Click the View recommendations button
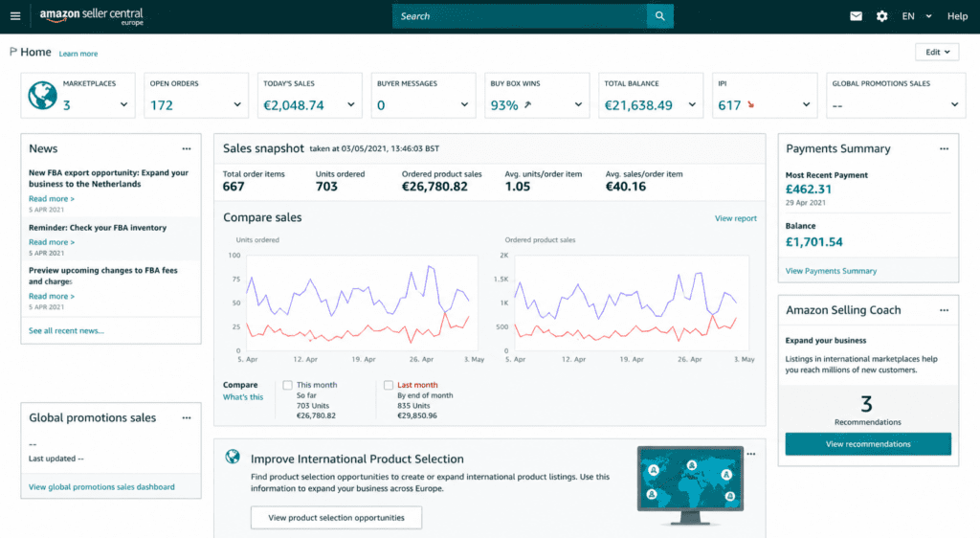Image resolution: width=980 pixels, height=538 pixels. [x=868, y=443]
